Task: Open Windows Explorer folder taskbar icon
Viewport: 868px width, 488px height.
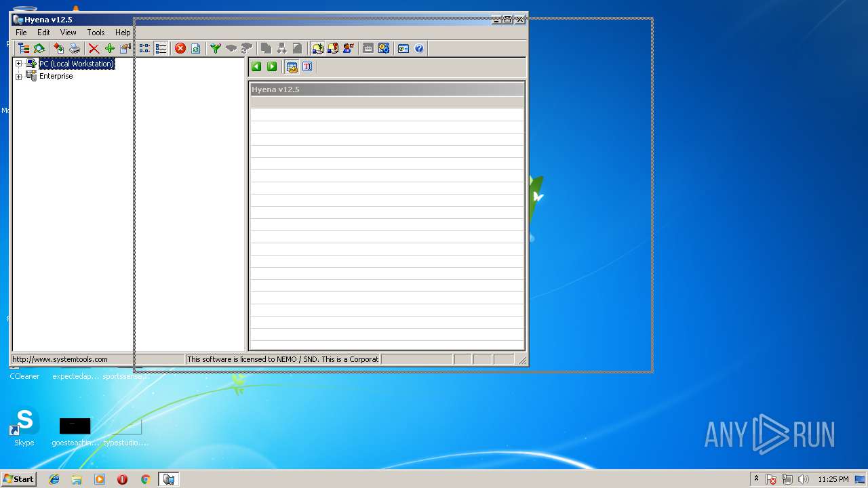Action: click(77, 479)
